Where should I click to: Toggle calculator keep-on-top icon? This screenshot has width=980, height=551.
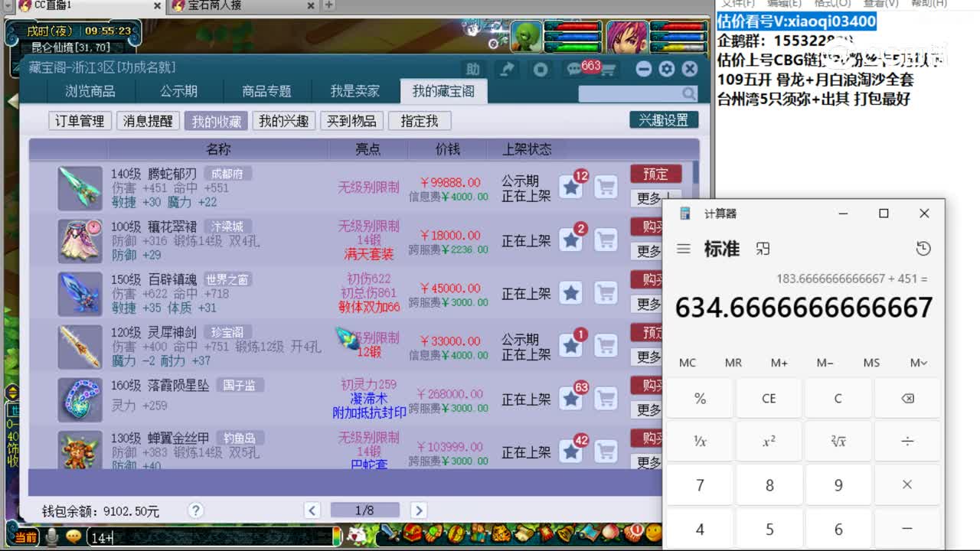[763, 249]
